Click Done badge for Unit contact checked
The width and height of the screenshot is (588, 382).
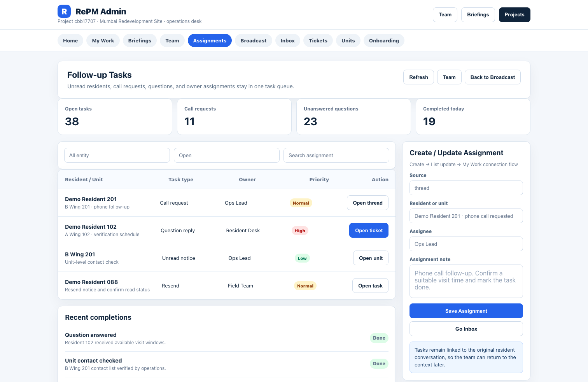[x=379, y=363]
